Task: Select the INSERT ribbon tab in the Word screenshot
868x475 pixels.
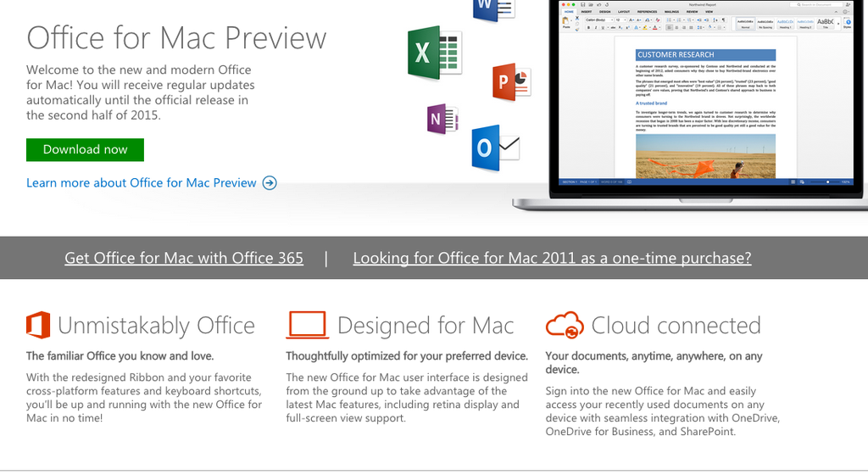Action: pos(587,12)
